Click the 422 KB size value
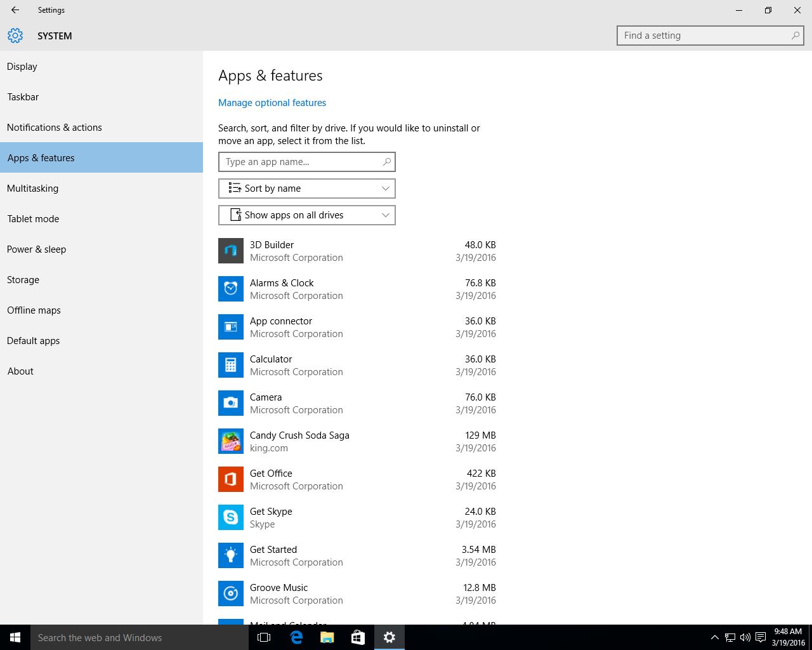Viewport: 812px width, 650px height. click(481, 474)
